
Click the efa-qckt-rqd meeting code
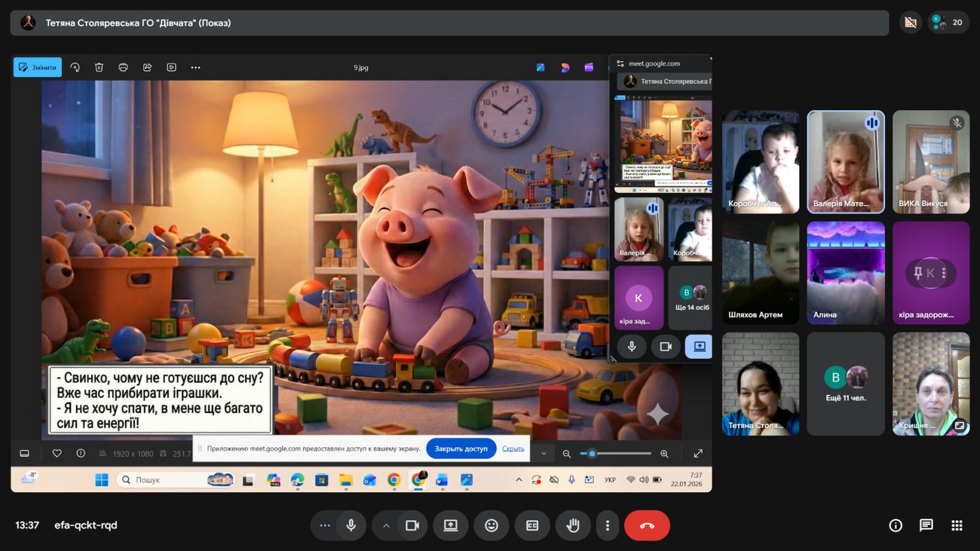[x=86, y=525]
